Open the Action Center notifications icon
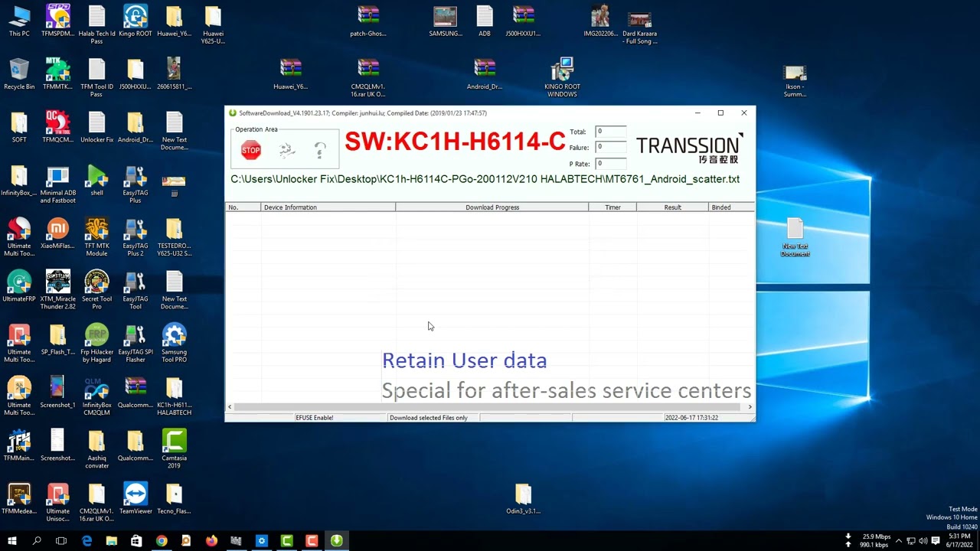Image resolution: width=980 pixels, height=551 pixels. point(936,541)
